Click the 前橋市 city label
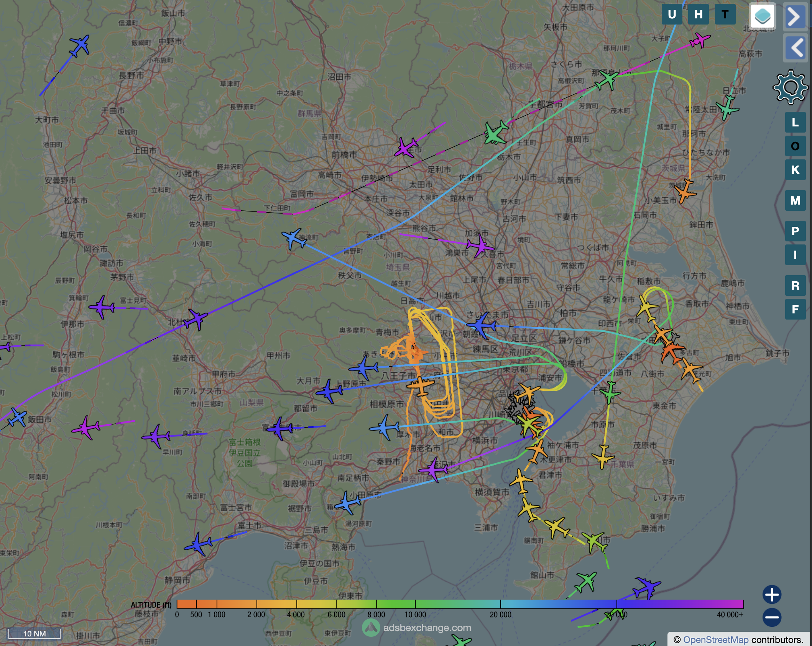The height and width of the screenshot is (646, 812). [x=344, y=154]
